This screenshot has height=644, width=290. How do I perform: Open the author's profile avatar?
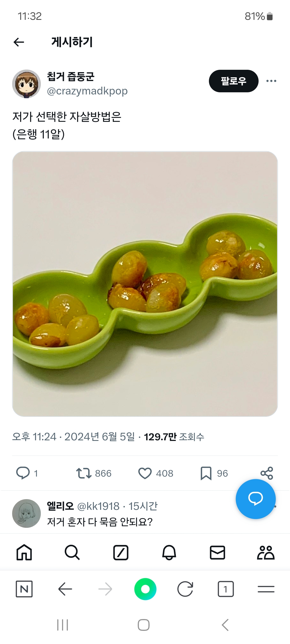tap(26, 84)
